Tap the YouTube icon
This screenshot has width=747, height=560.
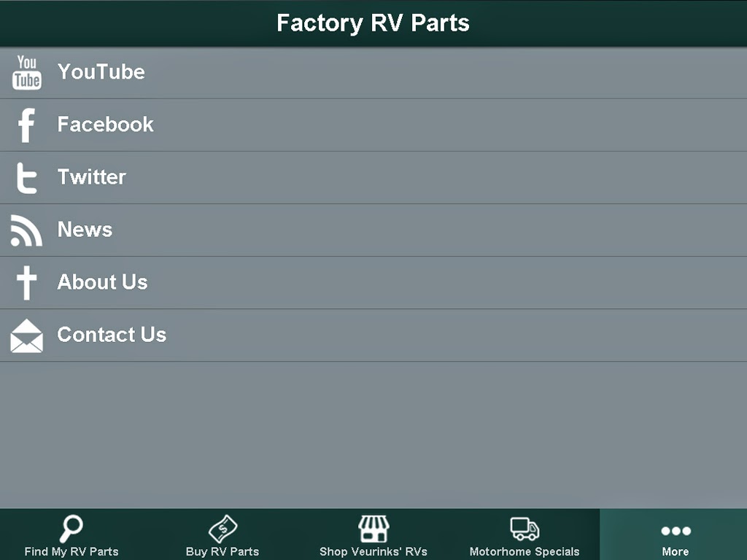click(26, 72)
